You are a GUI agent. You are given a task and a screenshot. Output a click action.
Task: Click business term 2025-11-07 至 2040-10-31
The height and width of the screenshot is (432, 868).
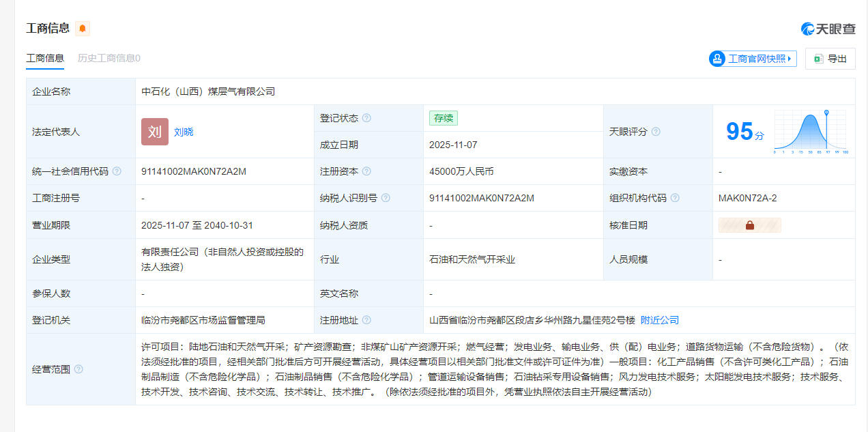point(197,225)
